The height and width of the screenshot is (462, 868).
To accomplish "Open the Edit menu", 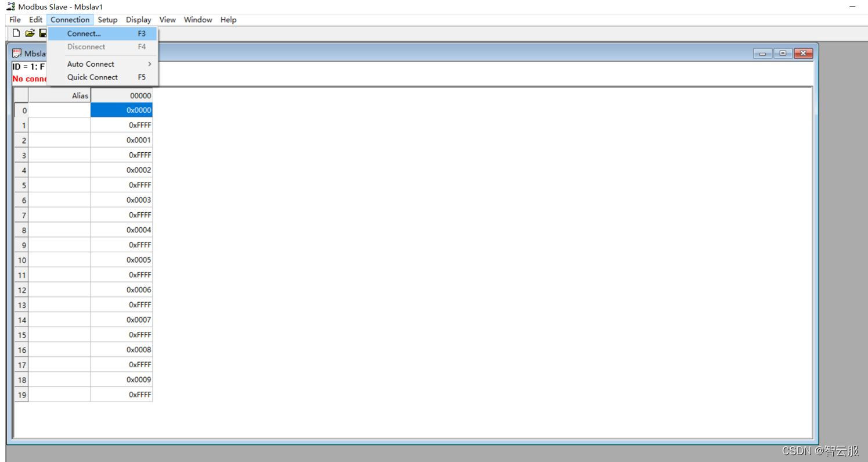I will [x=36, y=20].
